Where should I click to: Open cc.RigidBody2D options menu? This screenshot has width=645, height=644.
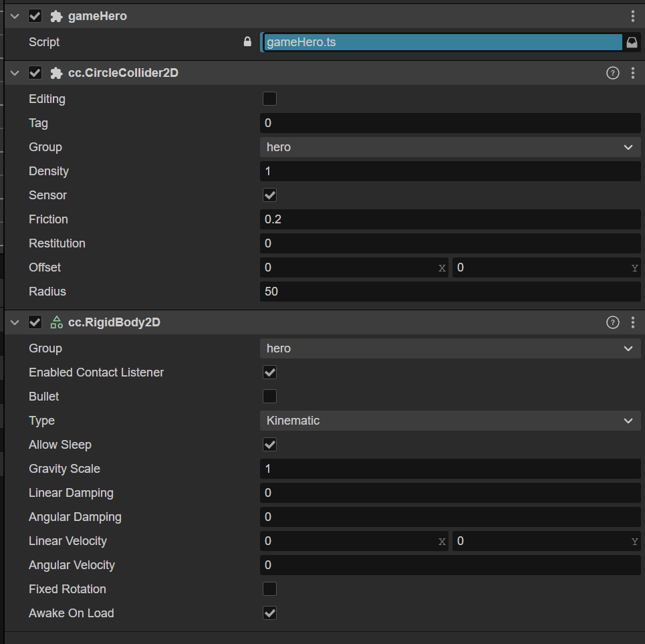pyautogui.click(x=633, y=322)
